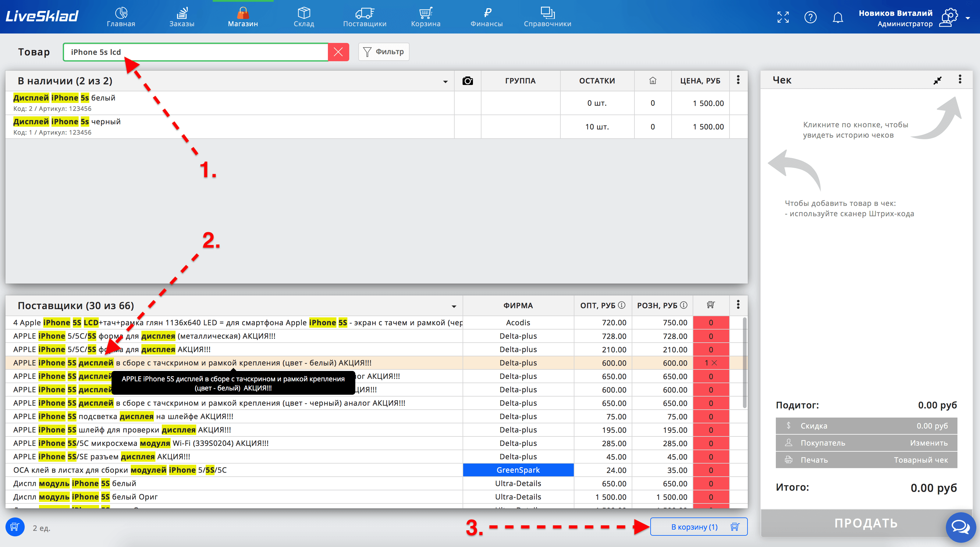Click Изменить for Покупатель
Screen dimensions: 980x547
929,443
